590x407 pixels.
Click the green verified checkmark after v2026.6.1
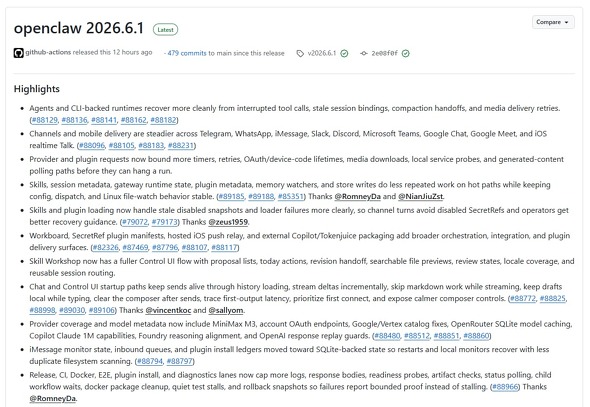coord(344,53)
